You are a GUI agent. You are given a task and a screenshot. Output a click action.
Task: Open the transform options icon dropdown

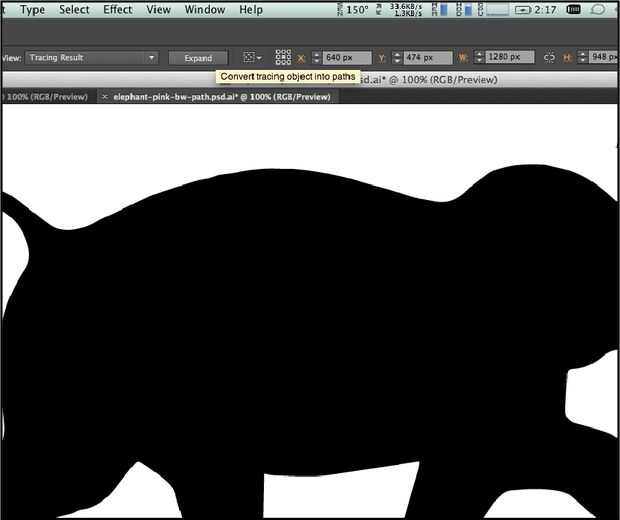pyautogui.click(x=252, y=57)
